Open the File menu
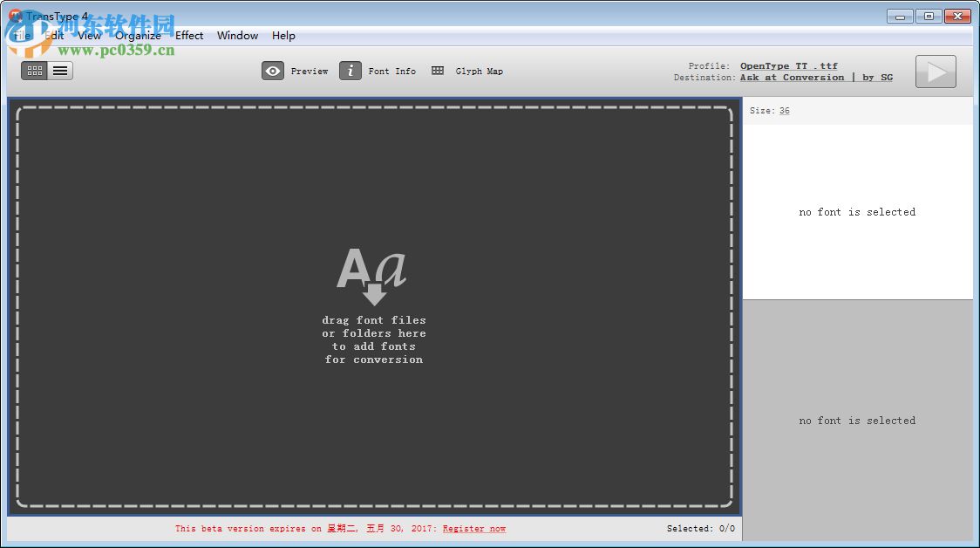 [21, 35]
